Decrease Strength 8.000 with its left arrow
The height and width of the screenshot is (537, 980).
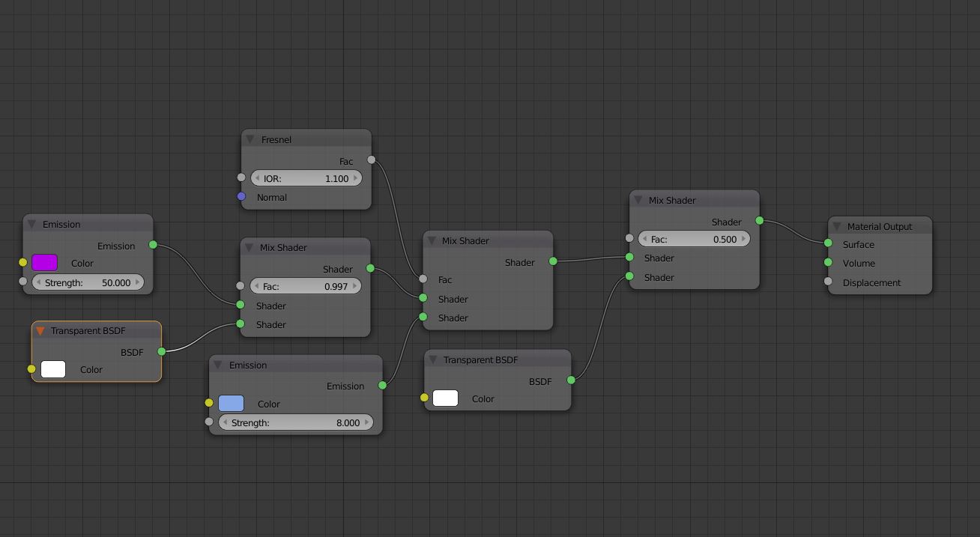[x=225, y=422]
